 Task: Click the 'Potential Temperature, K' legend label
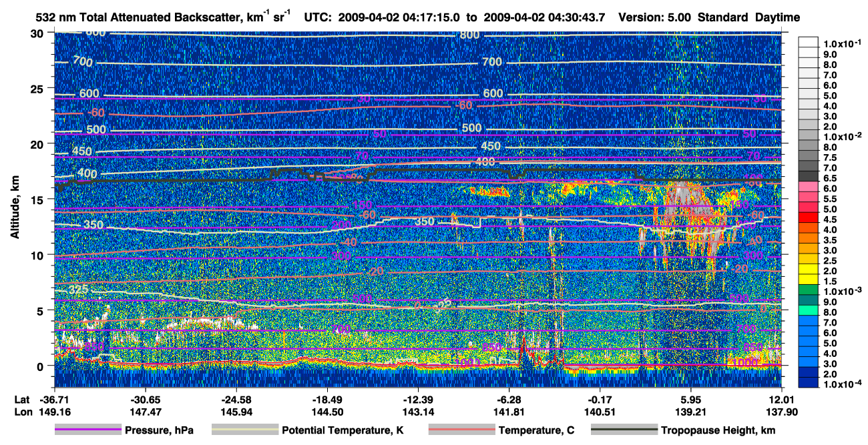click(x=343, y=430)
